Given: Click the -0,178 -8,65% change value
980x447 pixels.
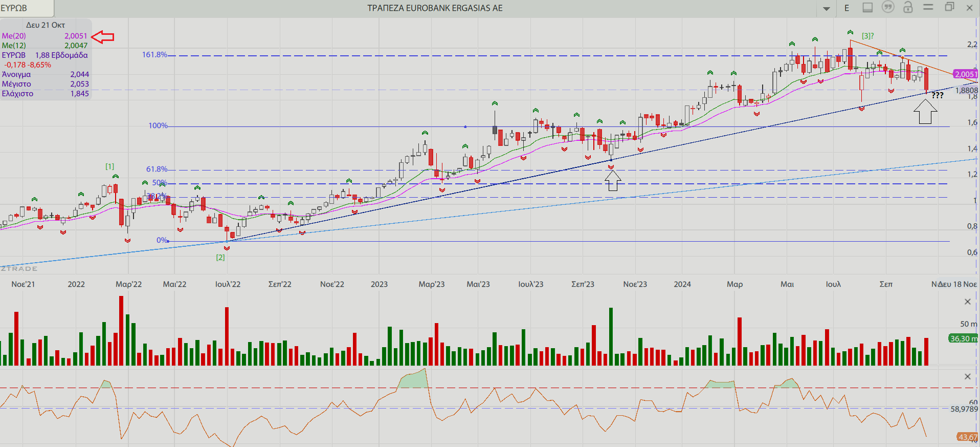Looking at the screenshot, I should point(28,65).
